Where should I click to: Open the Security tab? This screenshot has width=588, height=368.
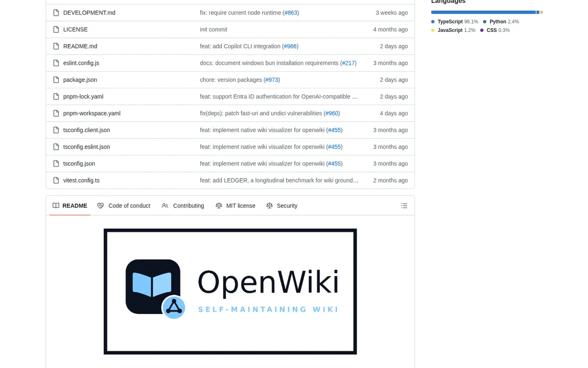[282, 206]
